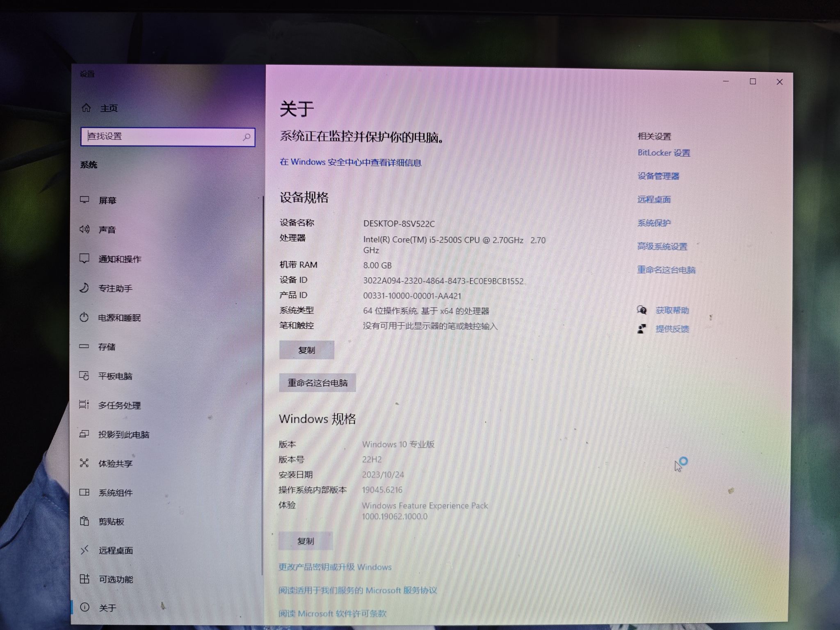Open 通知和操作 notification icon

[x=84, y=259]
